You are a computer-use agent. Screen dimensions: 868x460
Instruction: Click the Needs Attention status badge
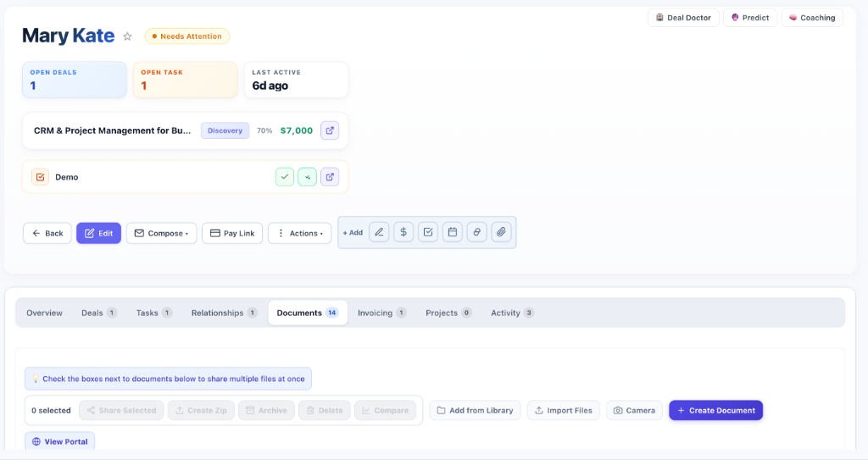[x=187, y=36]
